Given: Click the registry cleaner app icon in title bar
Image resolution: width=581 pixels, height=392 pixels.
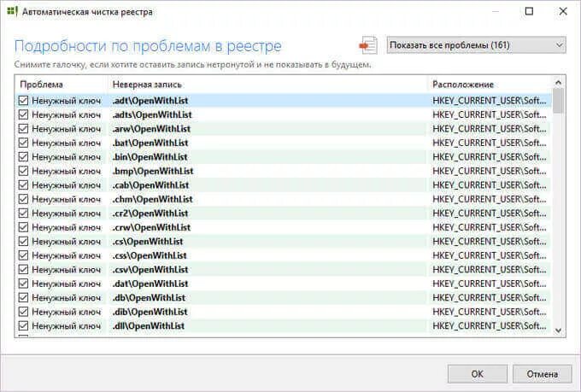Looking at the screenshot, I should pyautogui.click(x=12, y=11).
